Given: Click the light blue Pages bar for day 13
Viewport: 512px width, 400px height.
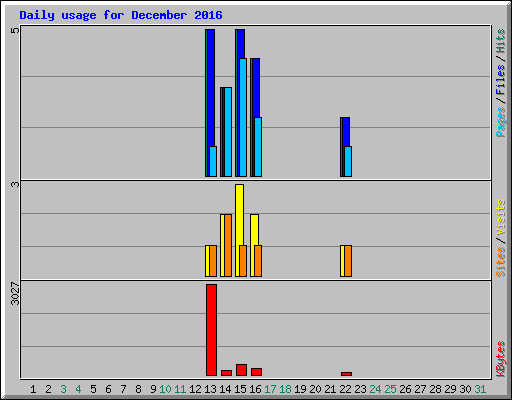Looking at the screenshot, I should coord(213,161).
